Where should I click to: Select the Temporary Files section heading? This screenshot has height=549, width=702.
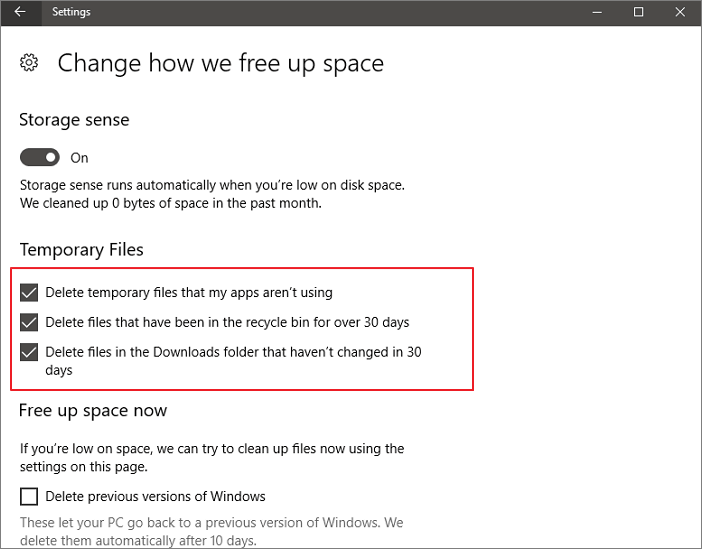[81, 249]
